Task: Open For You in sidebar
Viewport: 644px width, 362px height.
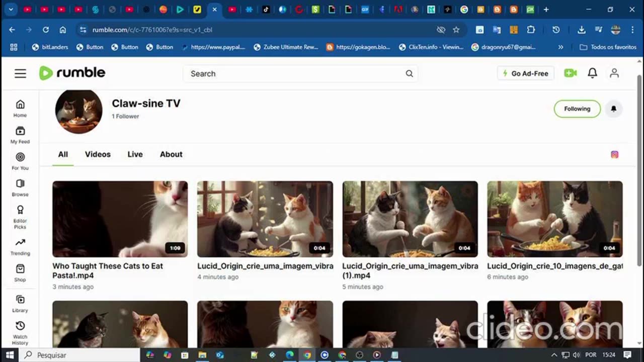Action: click(20, 161)
